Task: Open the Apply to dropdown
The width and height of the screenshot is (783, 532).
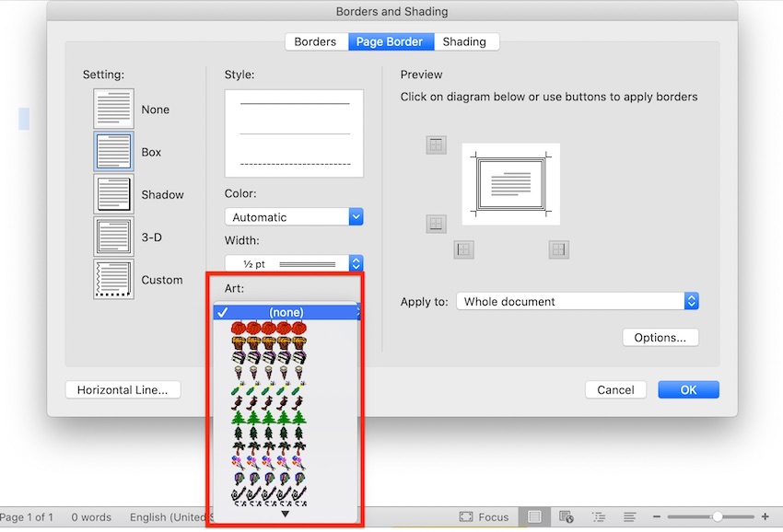Action: pos(577,301)
